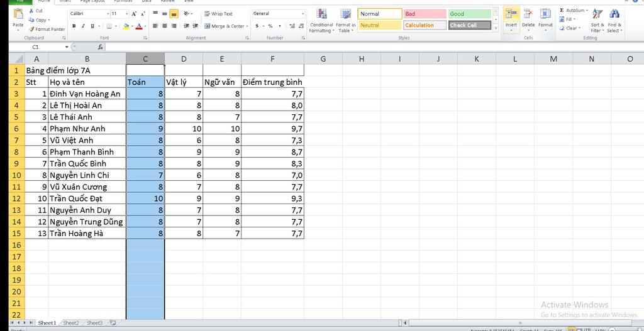The image size is (644, 331).
Task: Toggle Bold formatting
Action: 74,26
